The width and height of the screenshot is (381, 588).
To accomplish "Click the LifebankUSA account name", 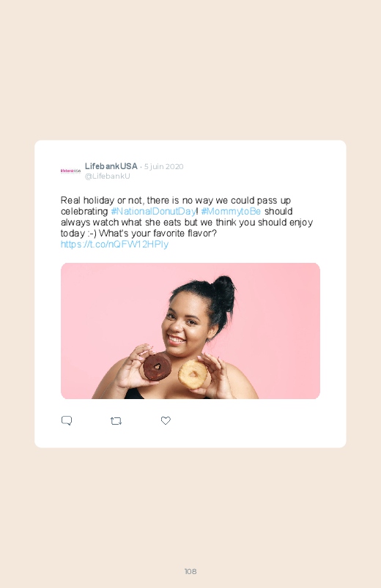I will point(111,166).
